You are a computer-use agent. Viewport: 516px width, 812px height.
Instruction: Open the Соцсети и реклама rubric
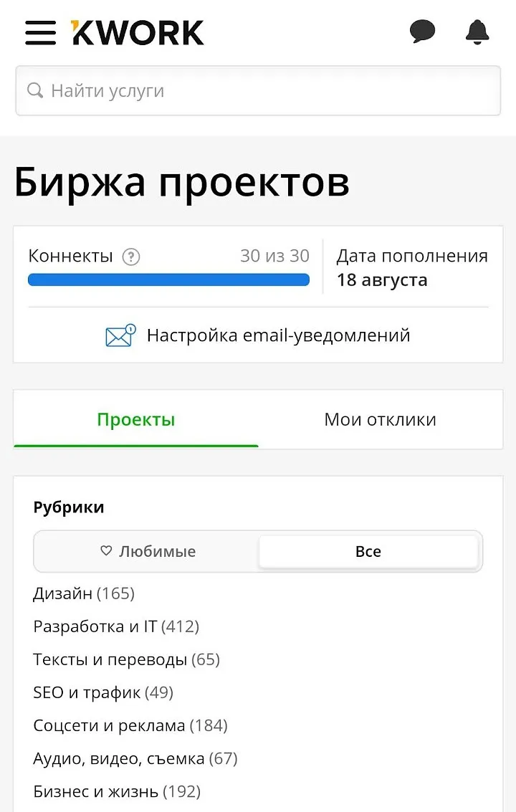(130, 725)
